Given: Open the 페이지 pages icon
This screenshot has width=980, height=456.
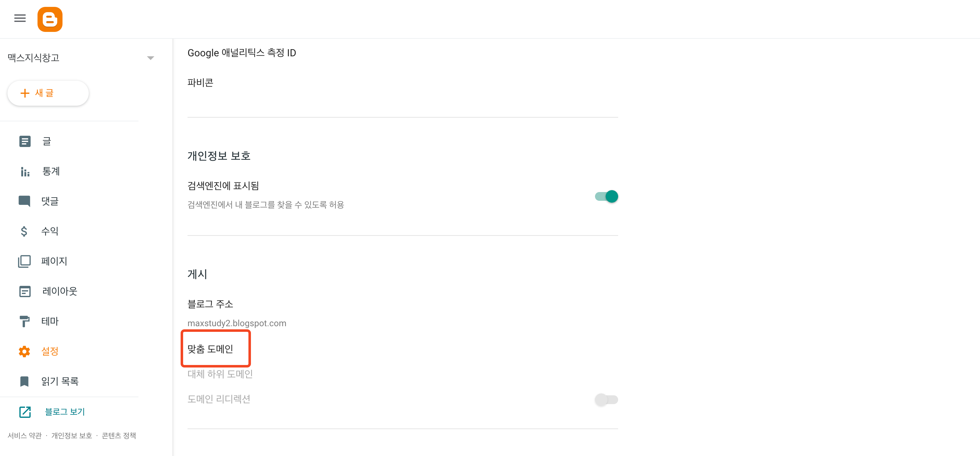Looking at the screenshot, I should 24,261.
